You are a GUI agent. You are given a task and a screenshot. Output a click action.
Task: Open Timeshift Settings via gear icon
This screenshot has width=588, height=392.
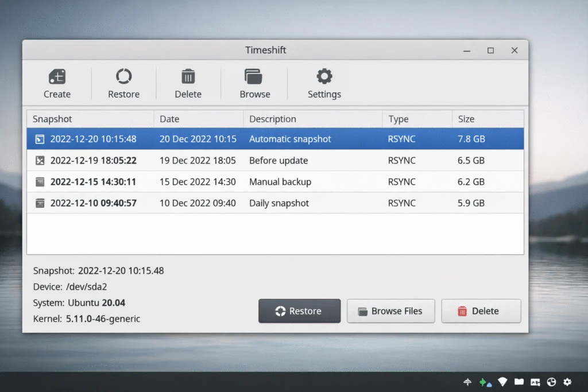pyautogui.click(x=324, y=76)
